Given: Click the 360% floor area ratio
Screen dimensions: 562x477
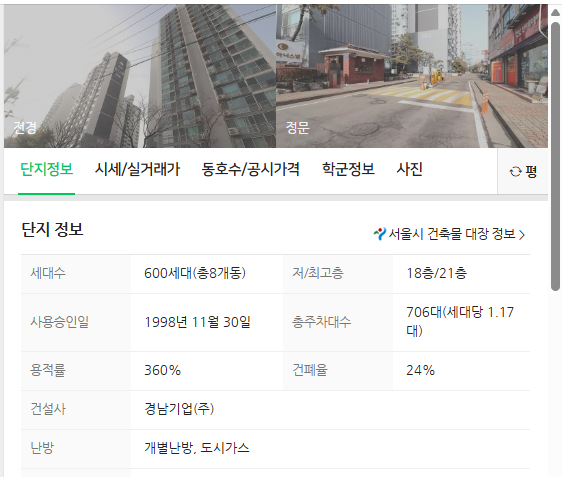Looking at the screenshot, I should click(162, 370).
